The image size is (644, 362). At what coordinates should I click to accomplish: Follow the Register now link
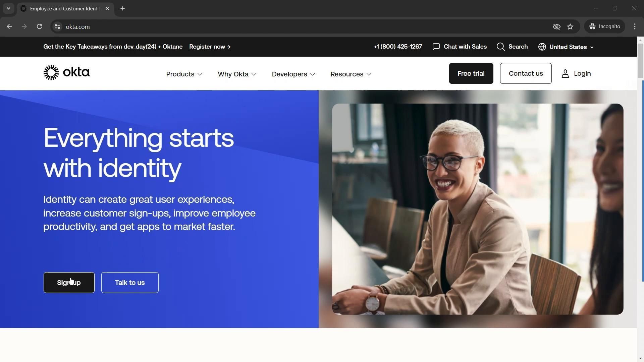tap(210, 47)
